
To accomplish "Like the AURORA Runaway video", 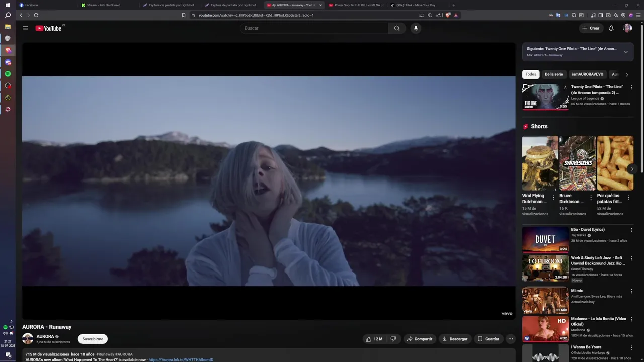I will [x=374, y=339].
